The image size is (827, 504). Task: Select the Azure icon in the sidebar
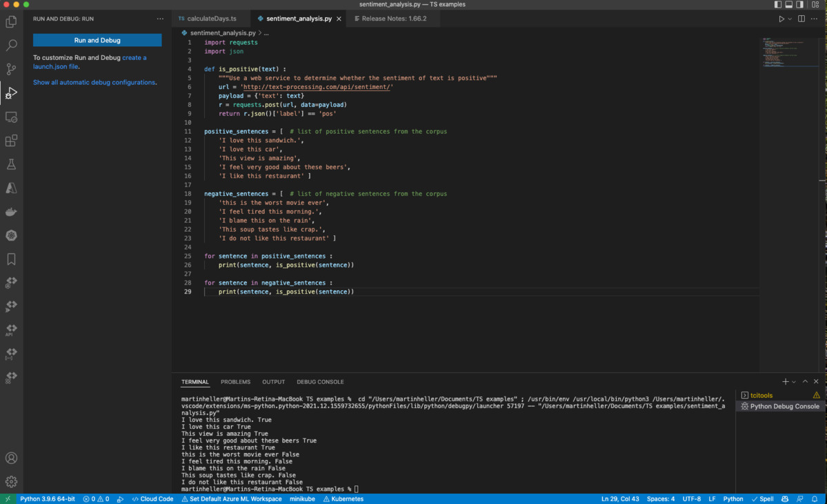click(x=10, y=188)
